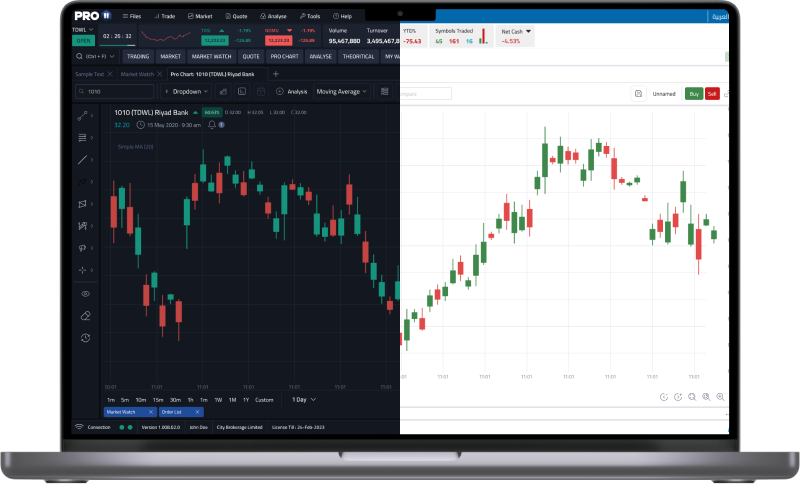Image resolution: width=800 pixels, height=484 pixels.
Task: Open the 1 Day interval dropdown
Action: point(302,399)
